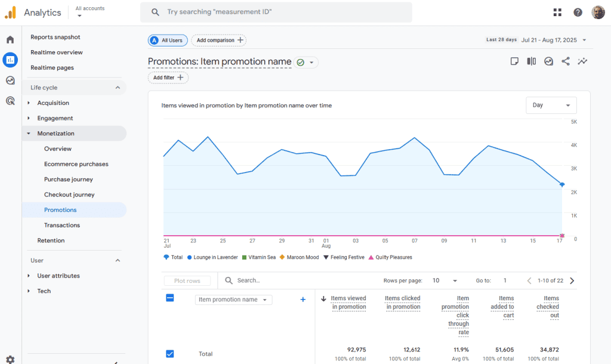The height and width of the screenshot is (364, 611).
Task: Uncheck the Total row checkbox
Action: [170, 354]
